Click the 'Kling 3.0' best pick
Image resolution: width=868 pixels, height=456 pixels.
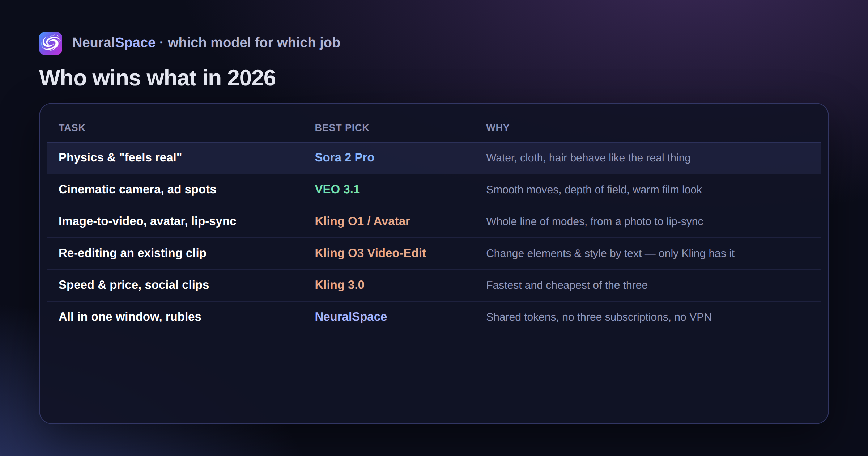(x=340, y=285)
